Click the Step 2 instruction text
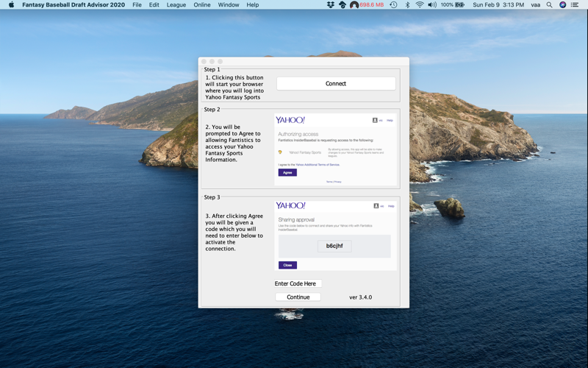Viewport: 588px width, 368px height. 233,143
